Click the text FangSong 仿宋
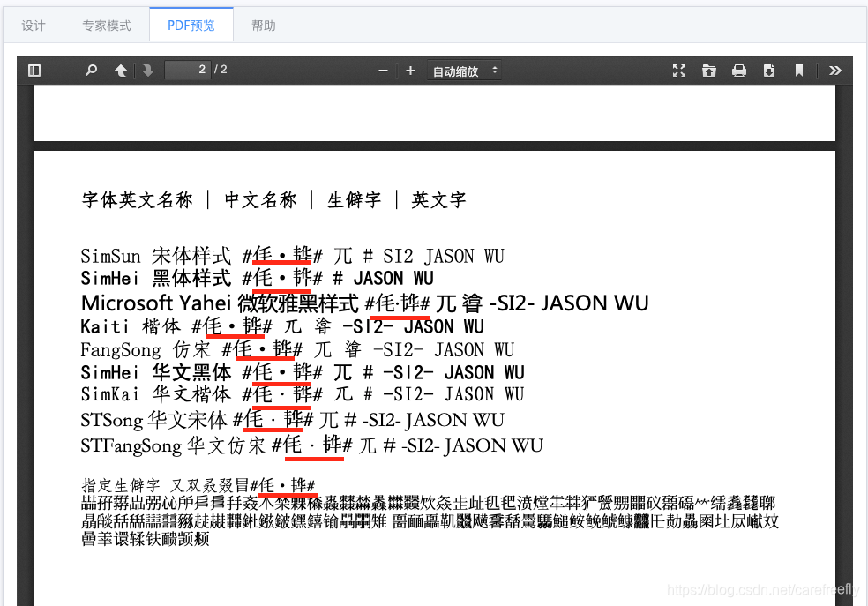868x606 pixels. [x=146, y=350]
